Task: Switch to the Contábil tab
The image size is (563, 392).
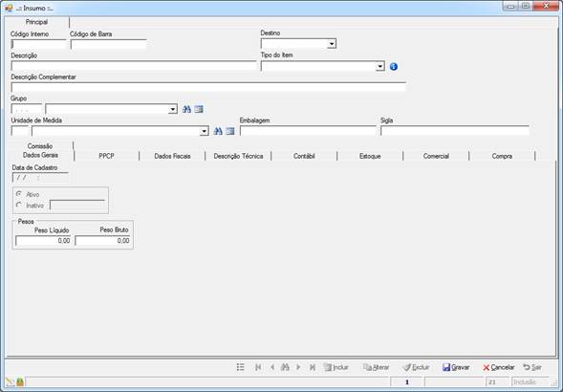Action: click(304, 156)
